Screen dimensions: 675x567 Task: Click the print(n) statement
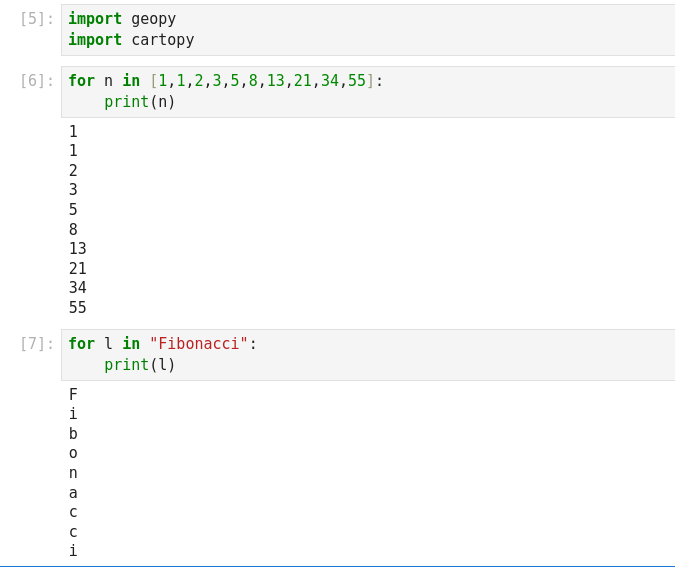tap(140, 102)
